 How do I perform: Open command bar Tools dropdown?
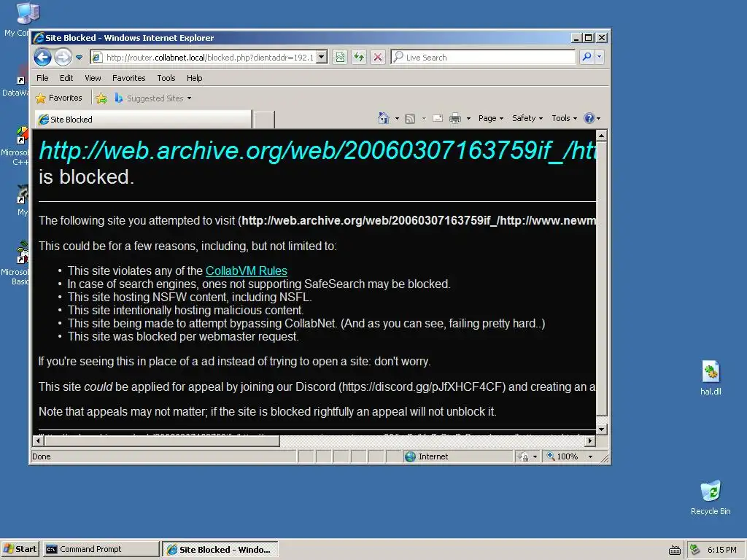coord(564,118)
